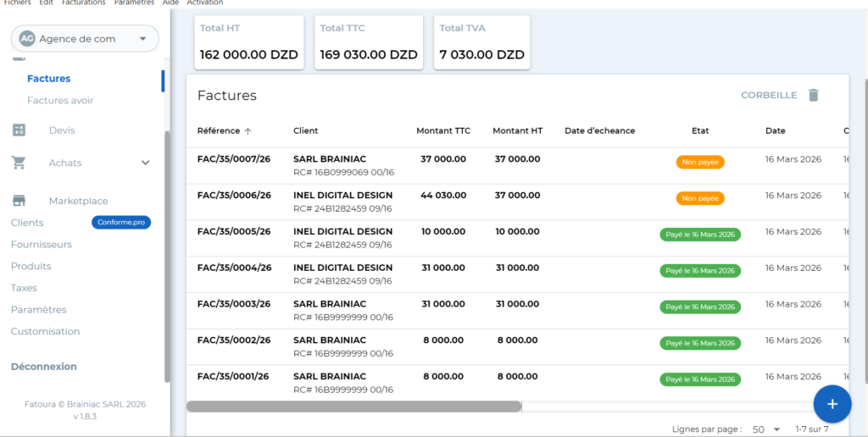Open Fournisseurs in the sidebar
This screenshot has height=437, width=868.
42,245
